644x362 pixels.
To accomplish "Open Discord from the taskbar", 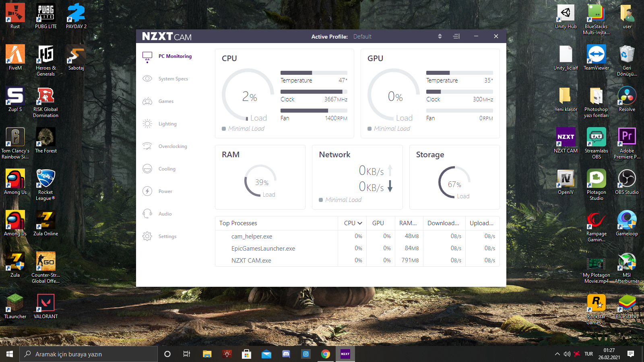I will click(286, 354).
